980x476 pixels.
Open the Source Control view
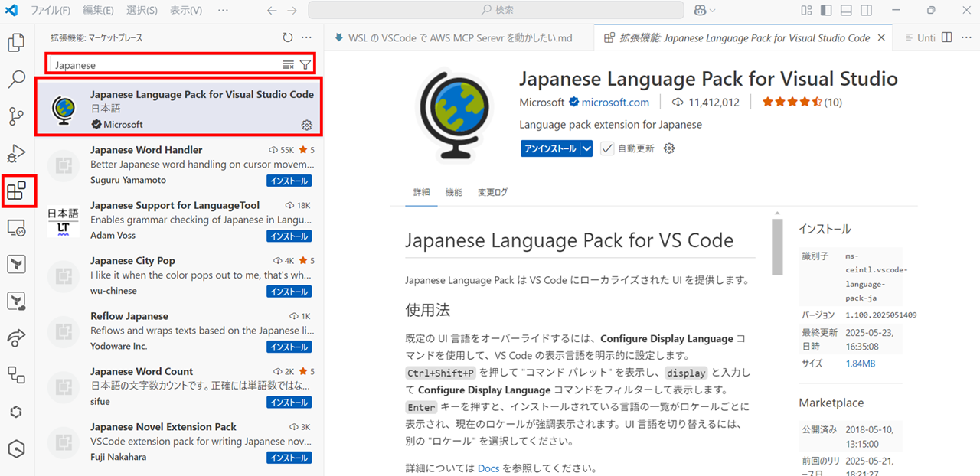[x=16, y=116]
